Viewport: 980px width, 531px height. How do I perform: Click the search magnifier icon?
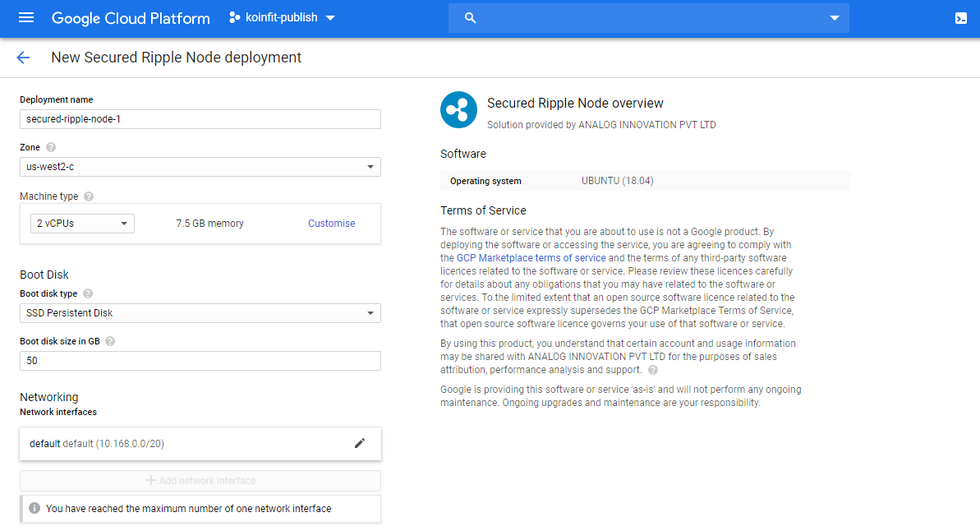(x=470, y=18)
